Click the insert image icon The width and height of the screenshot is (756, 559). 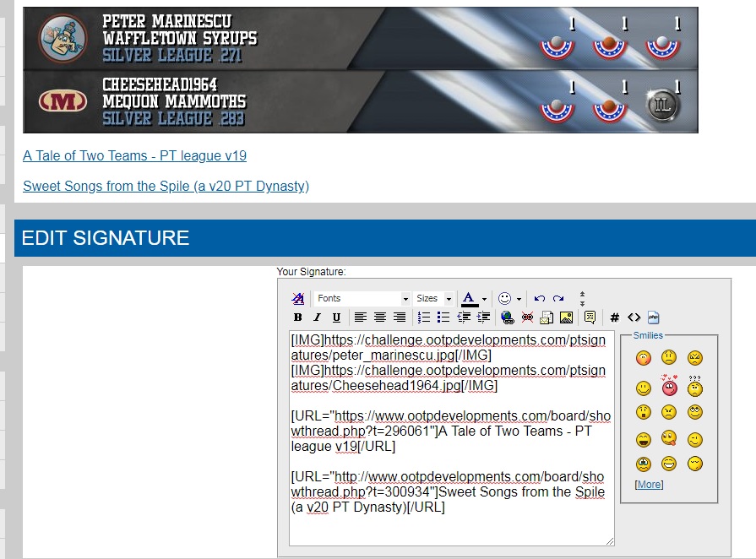[566, 317]
